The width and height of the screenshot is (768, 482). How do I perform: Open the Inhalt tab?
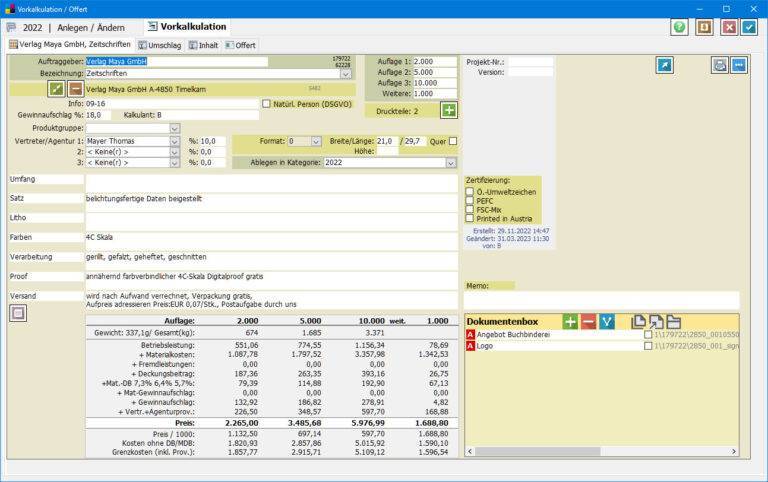[204, 45]
